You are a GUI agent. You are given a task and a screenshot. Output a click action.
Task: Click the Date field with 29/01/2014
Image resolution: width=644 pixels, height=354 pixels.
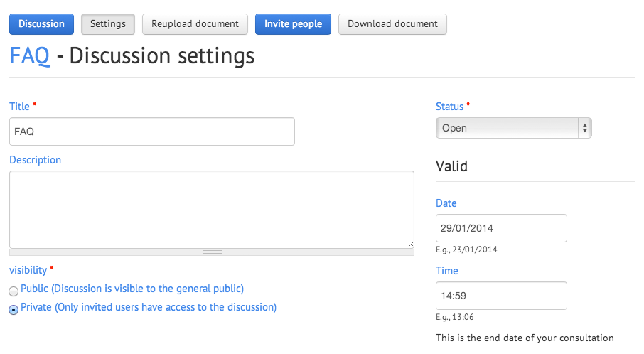pyautogui.click(x=501, y=228)
